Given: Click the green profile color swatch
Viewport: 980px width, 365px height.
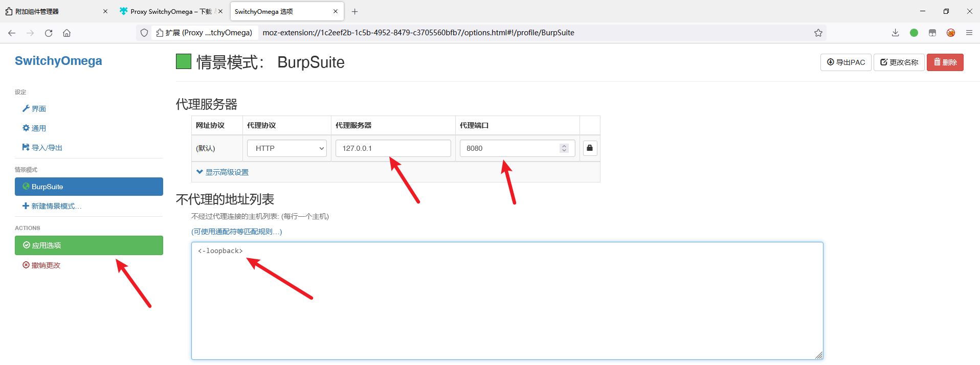Looking at the screenshot, I should [184, 61].
